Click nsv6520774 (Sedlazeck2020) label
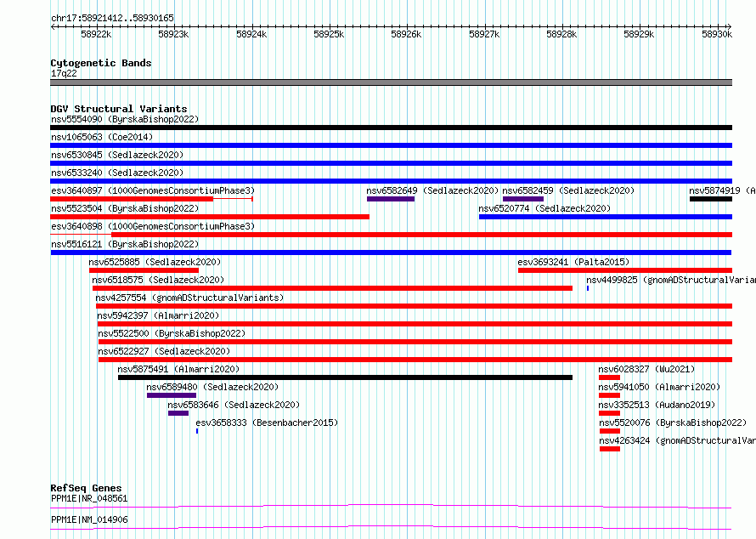 point(544,208)
